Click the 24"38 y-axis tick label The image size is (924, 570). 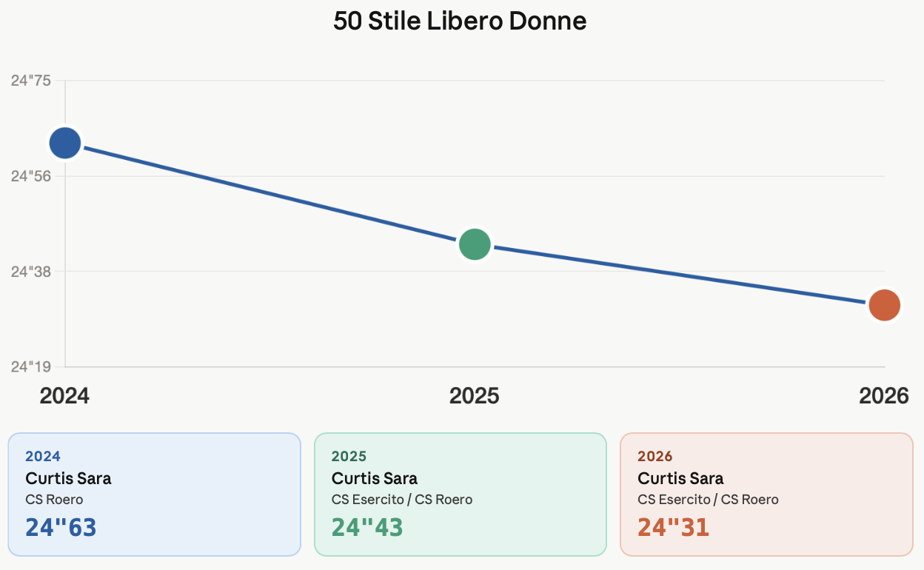coord(31,272)
